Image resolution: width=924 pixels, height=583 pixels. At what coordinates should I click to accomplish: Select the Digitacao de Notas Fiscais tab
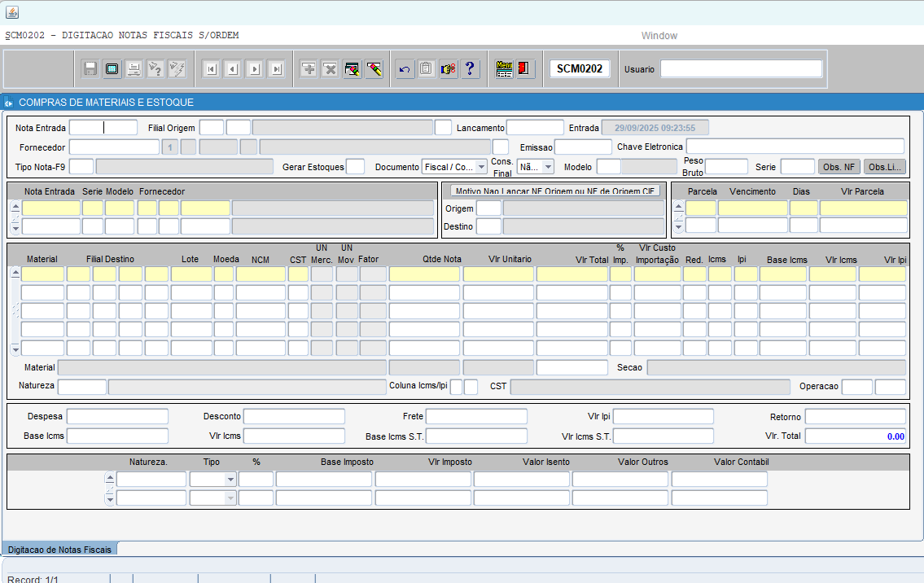(59, 550)
